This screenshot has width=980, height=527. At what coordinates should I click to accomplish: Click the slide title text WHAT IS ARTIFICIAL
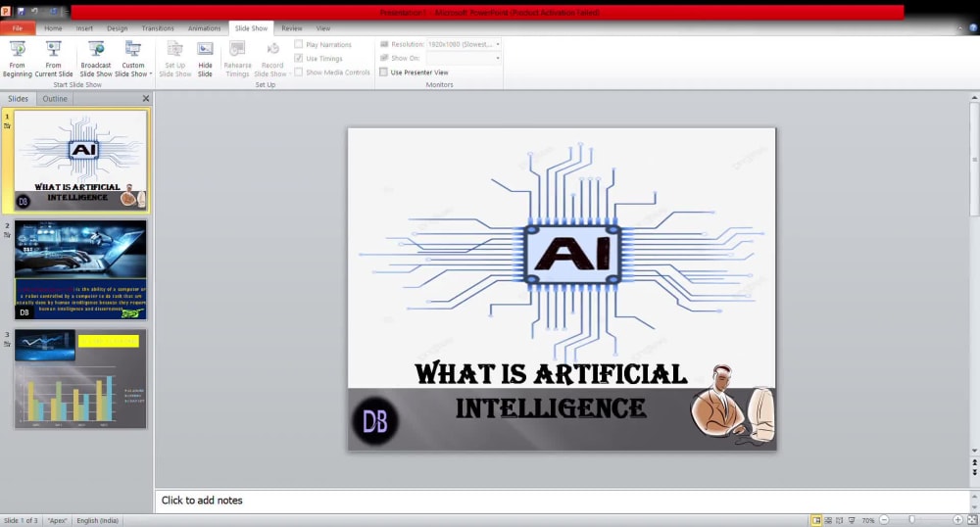(551, 373)
